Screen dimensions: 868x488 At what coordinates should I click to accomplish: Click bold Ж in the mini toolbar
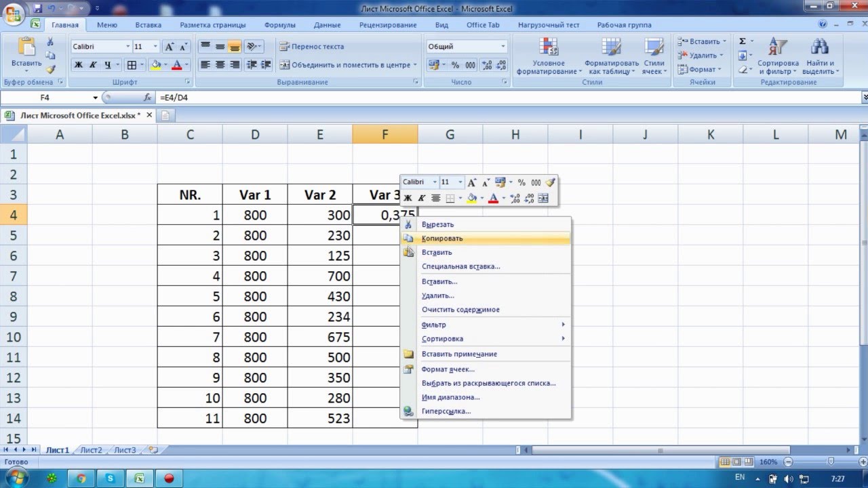(x=408, y=198)
